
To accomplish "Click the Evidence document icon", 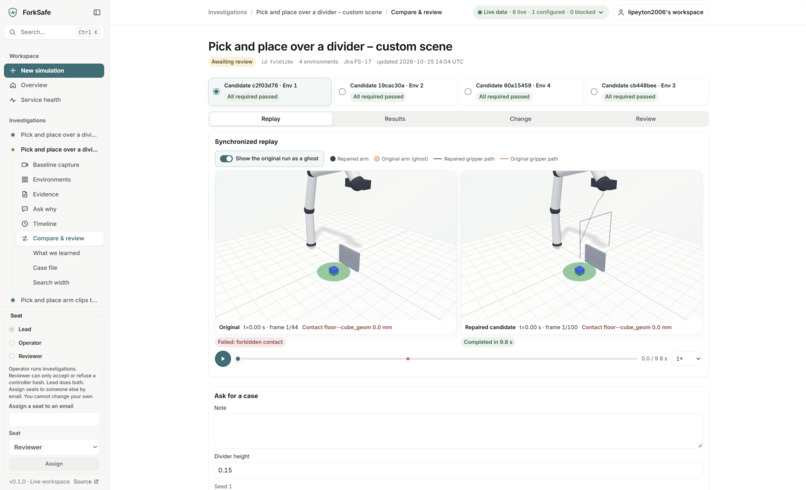I will tap(25, 194).
